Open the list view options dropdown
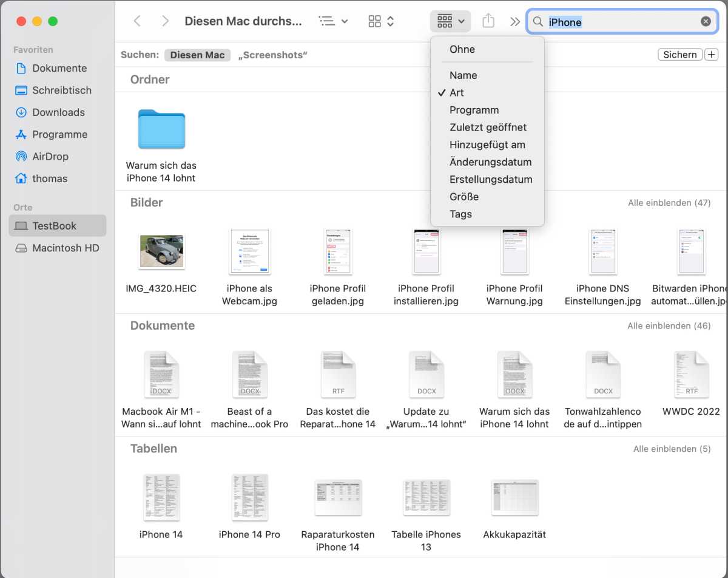This screenshot has width=728, height=578. (x=334, y=21)
